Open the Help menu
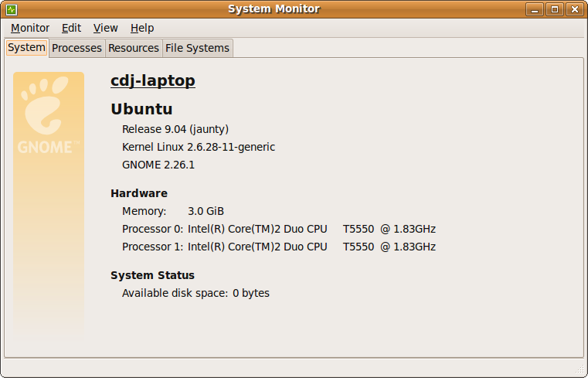Screen dimensions: 588x378 [x=142, y=28]
